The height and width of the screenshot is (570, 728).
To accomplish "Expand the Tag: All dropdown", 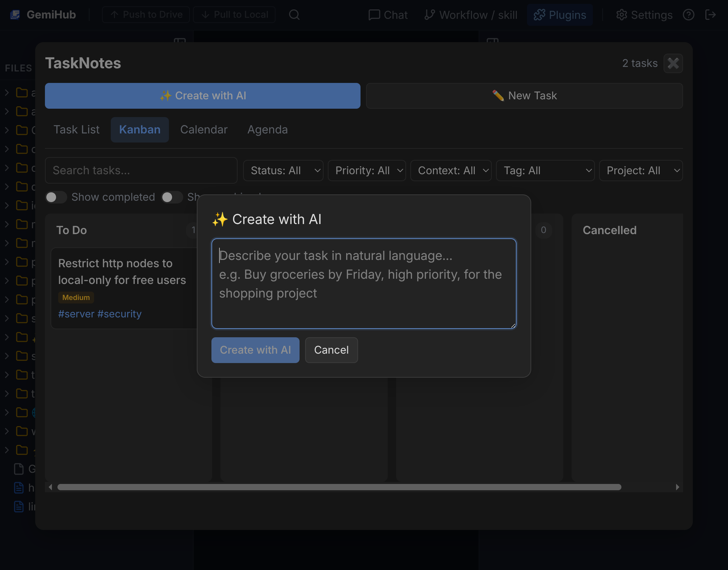I will point(545,170).
